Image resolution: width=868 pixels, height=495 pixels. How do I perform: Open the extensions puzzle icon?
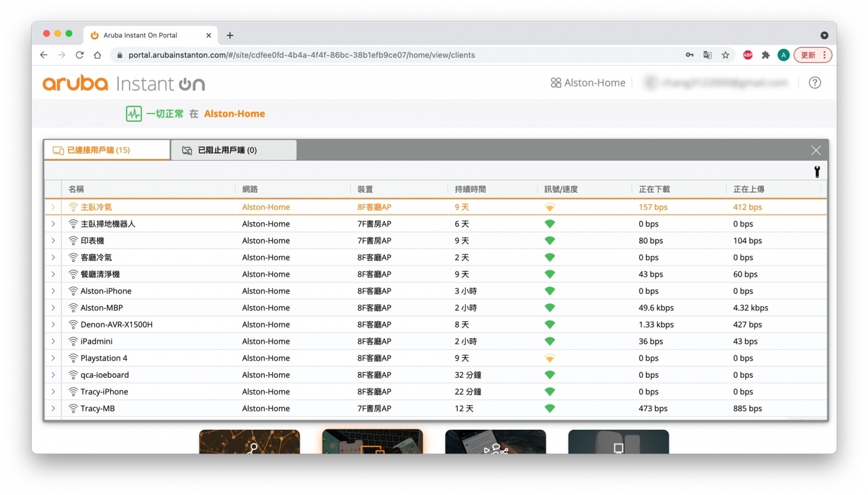(x=766, y=55)
